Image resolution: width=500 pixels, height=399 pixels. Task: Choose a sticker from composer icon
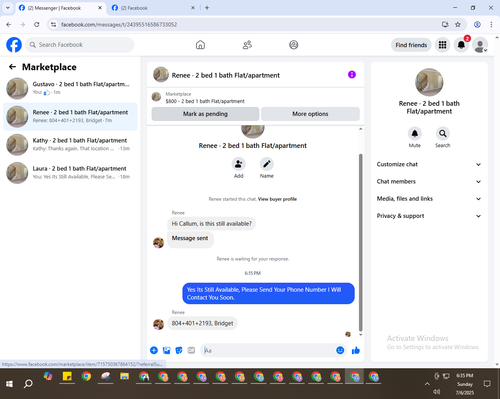pos(179,350)
